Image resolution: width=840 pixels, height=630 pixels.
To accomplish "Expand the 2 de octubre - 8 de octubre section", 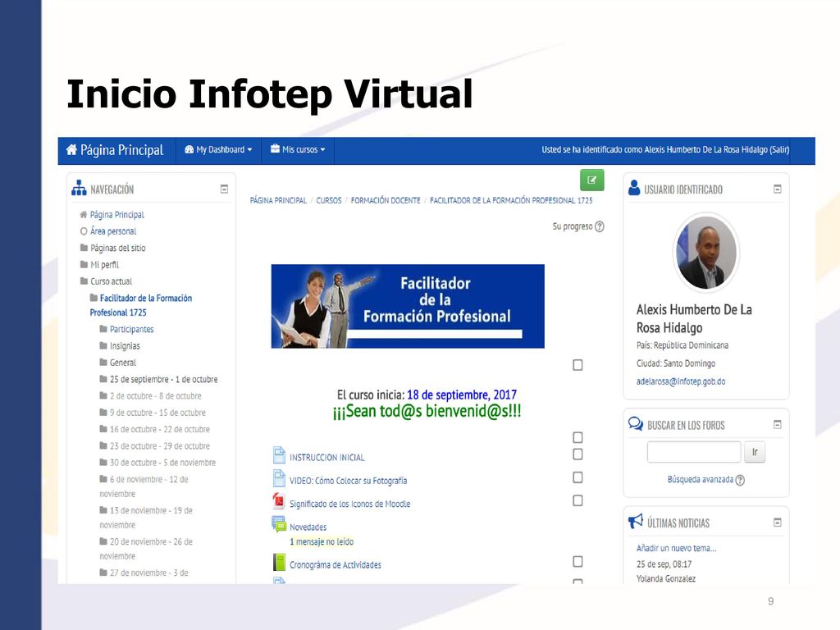I will tap(155, 396).
